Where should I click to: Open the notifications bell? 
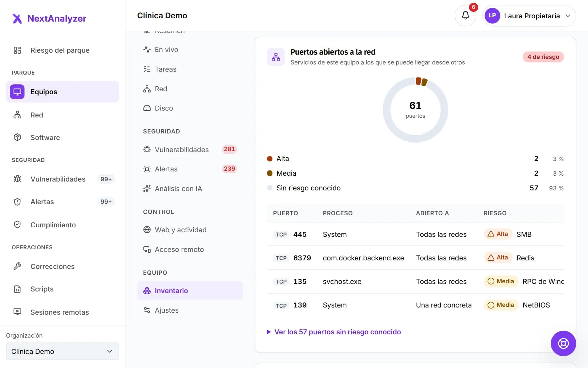465,15
